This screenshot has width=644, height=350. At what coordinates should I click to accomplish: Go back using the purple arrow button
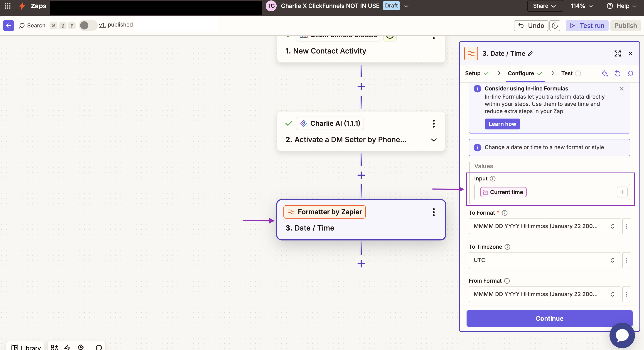pyautogui.click(x=8, y=25)
